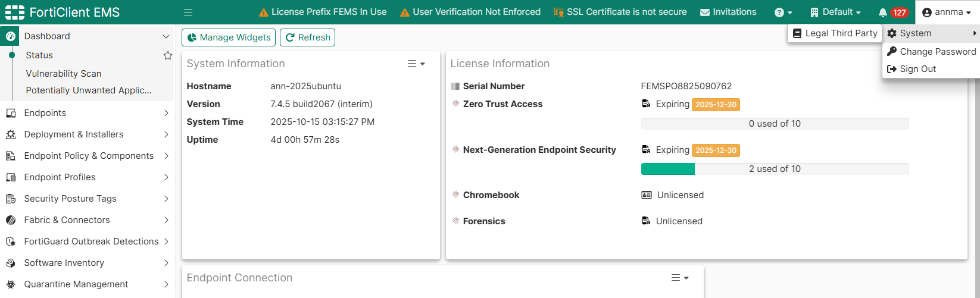The image size is (980, 298).
Task: Open the Default site dropdown
Action: (x=836, y=12)
